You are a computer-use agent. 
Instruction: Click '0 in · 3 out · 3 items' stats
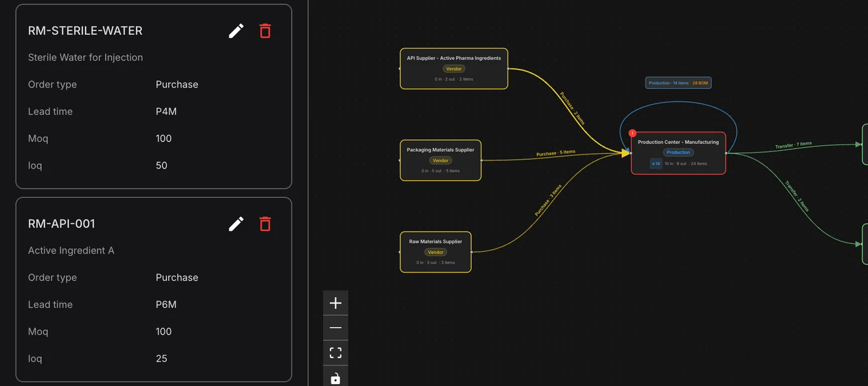click(x=436, y=263)
